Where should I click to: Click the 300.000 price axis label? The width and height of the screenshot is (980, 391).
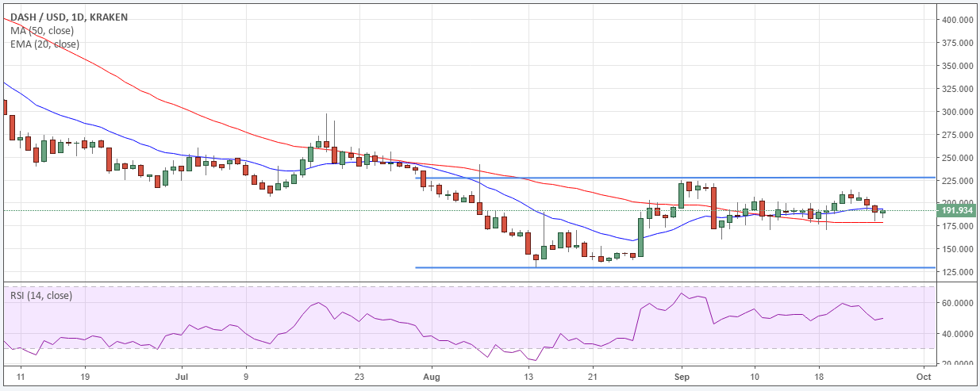(956, 112)
